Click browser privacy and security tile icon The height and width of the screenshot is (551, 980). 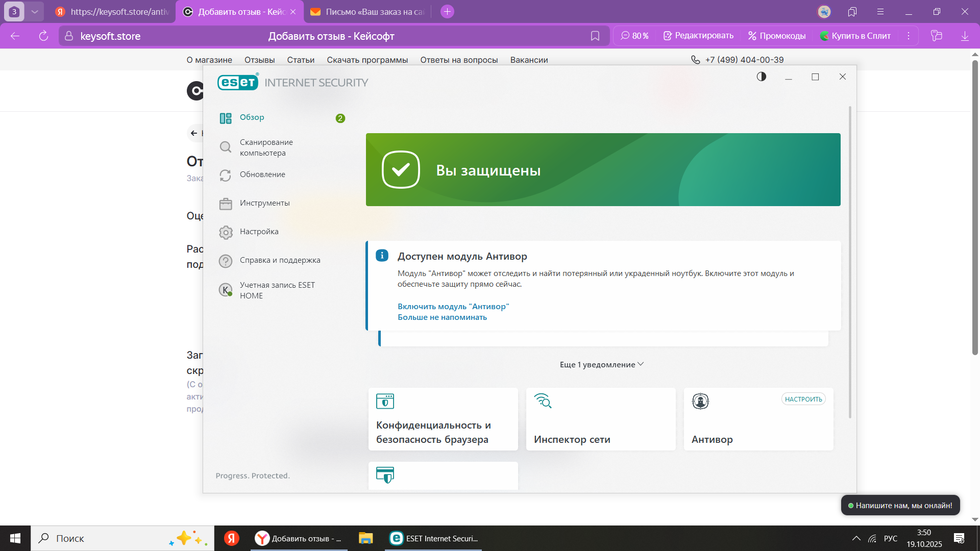point(385,401)
